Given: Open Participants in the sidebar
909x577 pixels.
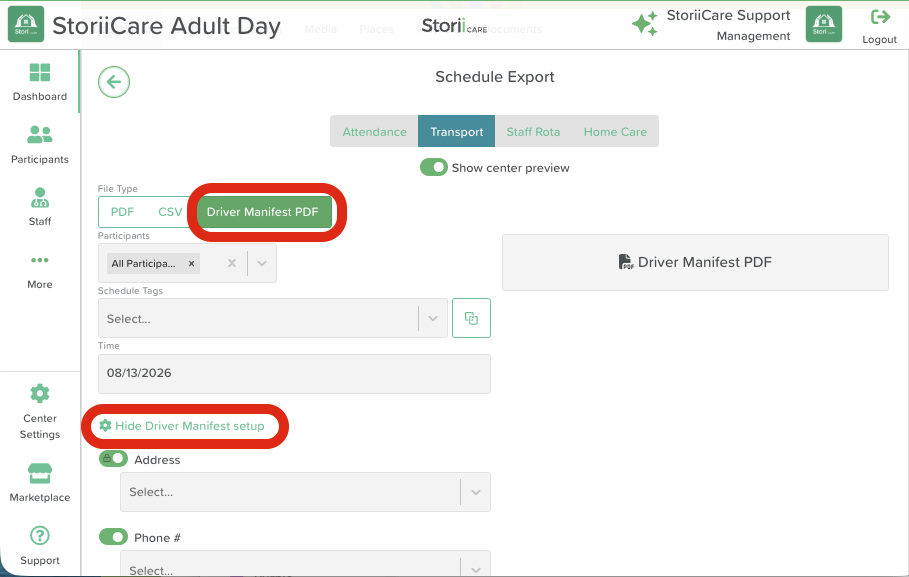Looking at the screenshot, I should pos(39,135).
